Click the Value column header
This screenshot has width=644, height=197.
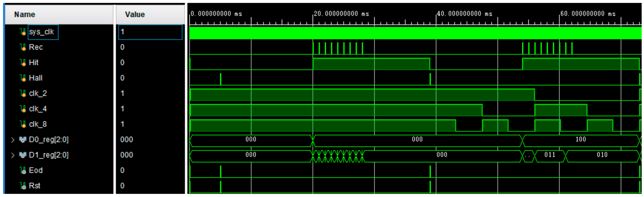(150, 14)
